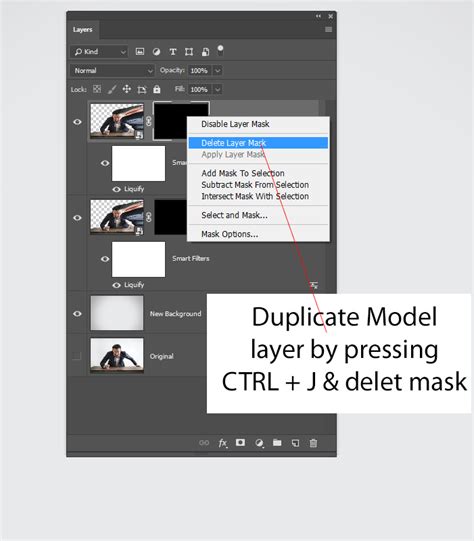Open the Fill slider arrow
The height and width of the screenshot is (541, 474).
(x=218, y=89)
